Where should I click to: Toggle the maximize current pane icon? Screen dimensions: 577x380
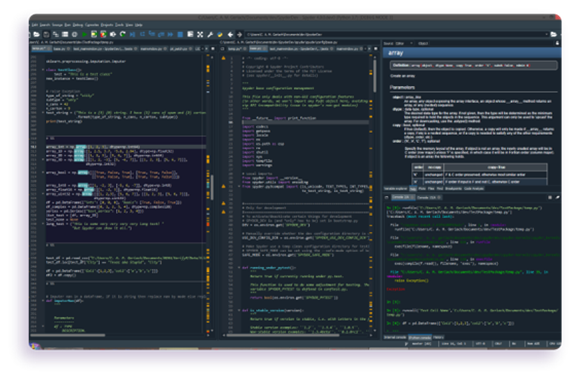click(x=200, y=34)
